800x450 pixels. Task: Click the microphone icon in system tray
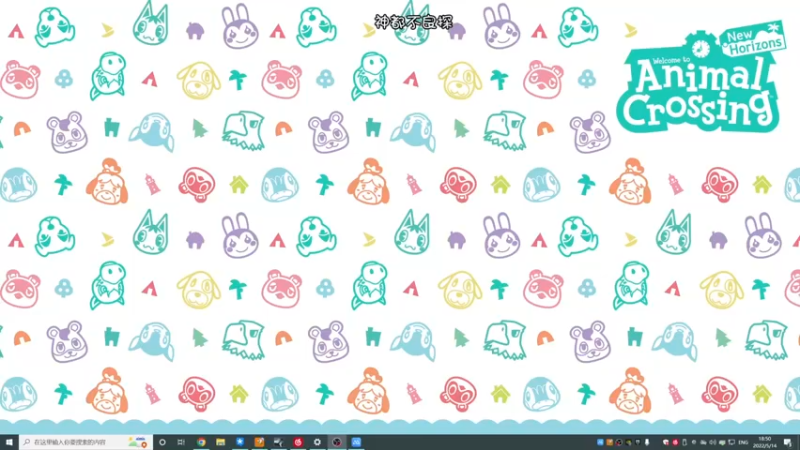(647, 442)
